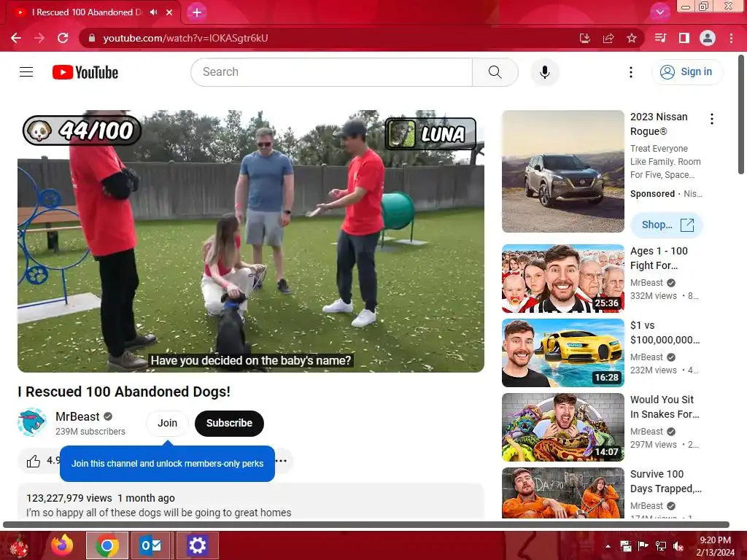Screen dimensions: 747x560
Task: Click the muted volume tray icon
Action: click(x=679, y=546)
